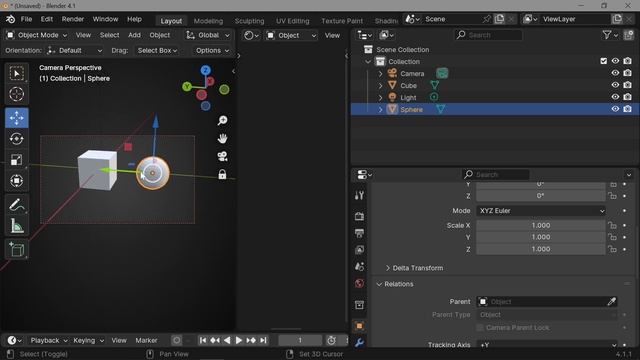Disable the Cube in renders

tap(628, 85)
